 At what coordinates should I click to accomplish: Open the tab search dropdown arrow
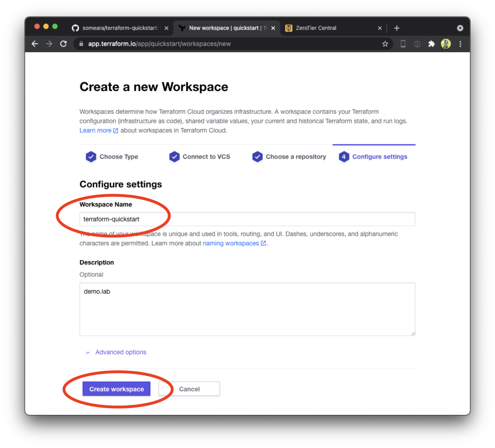tap(460, 28)
